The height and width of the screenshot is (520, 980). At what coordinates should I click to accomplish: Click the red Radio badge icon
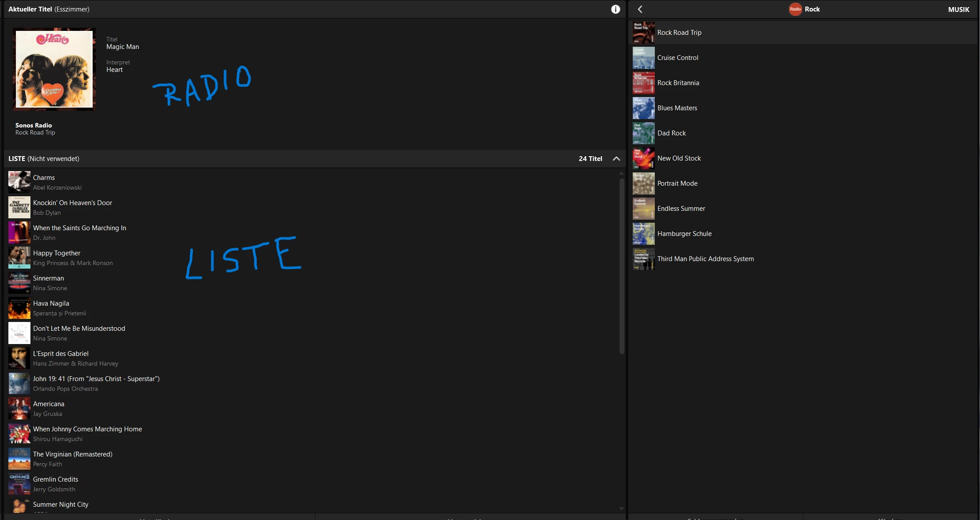click(x=795, y=9)
